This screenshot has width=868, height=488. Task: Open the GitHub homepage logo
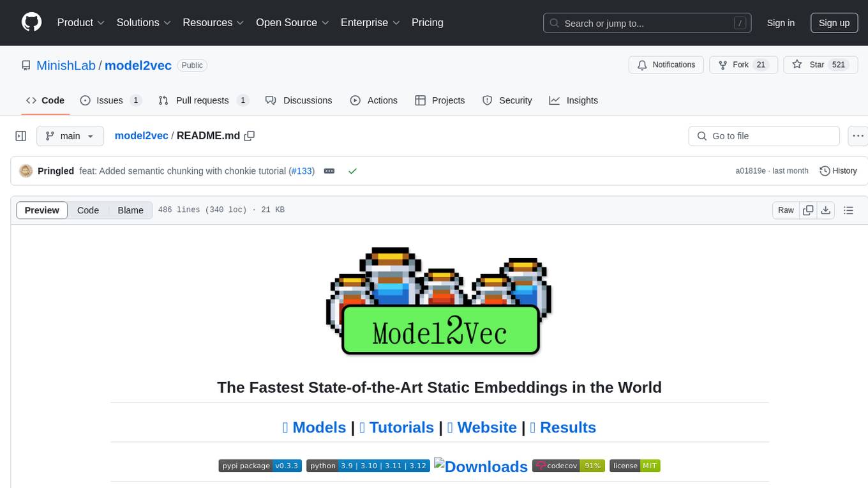[x=31, y=22]
